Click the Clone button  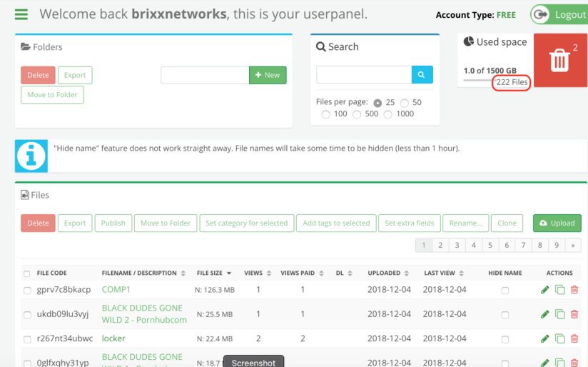click(x=507, y=223)
